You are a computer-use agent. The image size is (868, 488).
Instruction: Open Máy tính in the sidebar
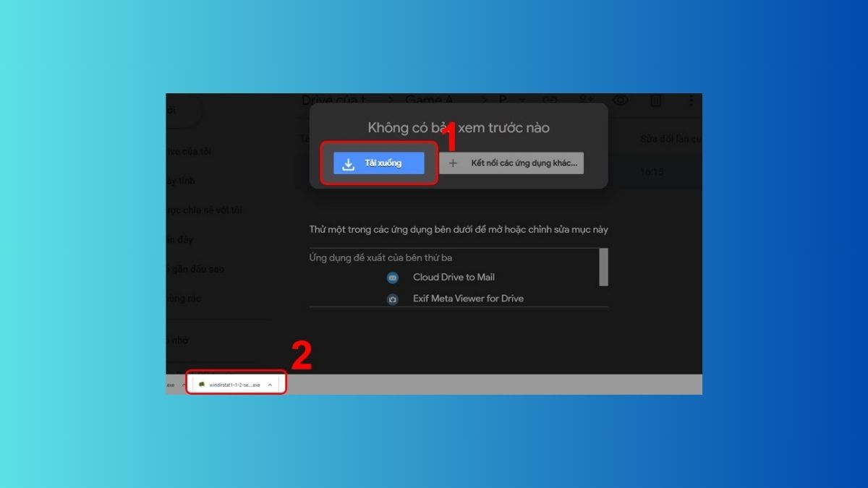[181, 181]
